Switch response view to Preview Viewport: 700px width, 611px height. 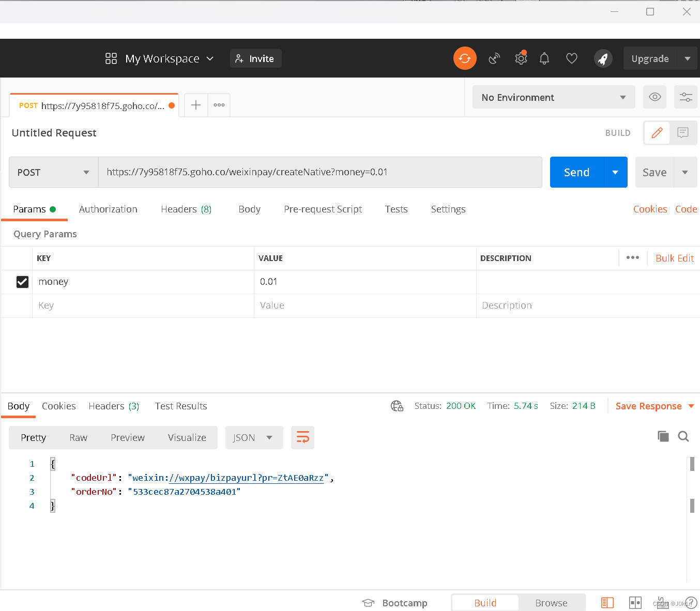coord(128,437)
